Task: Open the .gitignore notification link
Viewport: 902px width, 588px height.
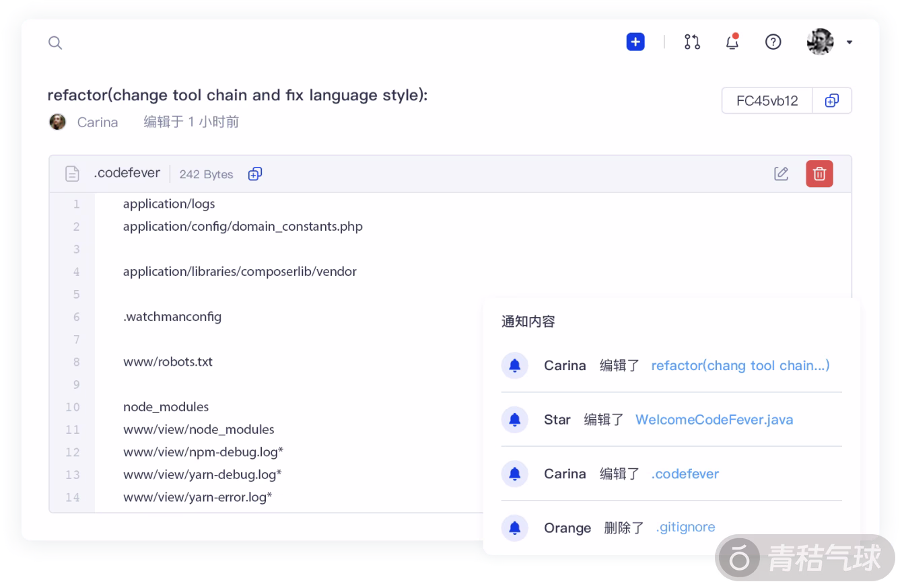Action: click(x=685, y=527)
